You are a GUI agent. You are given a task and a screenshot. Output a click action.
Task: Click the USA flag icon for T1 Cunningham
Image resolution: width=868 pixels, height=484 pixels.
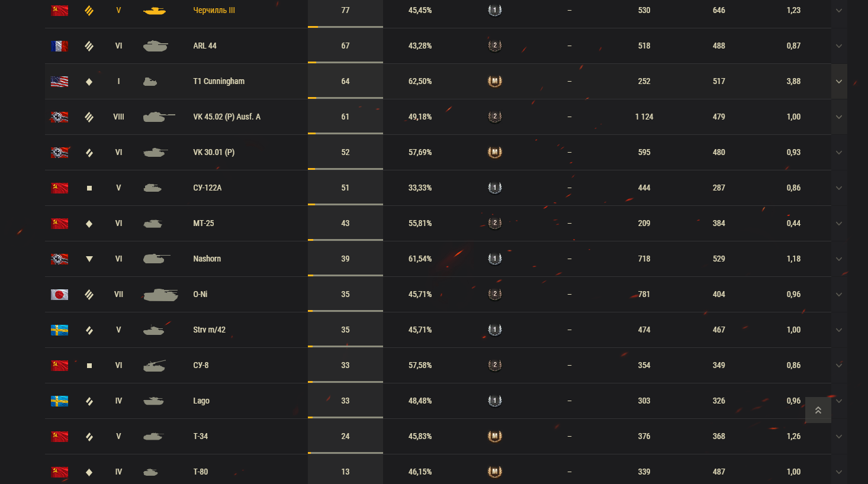pyautogui.click(x=59, y=82)
